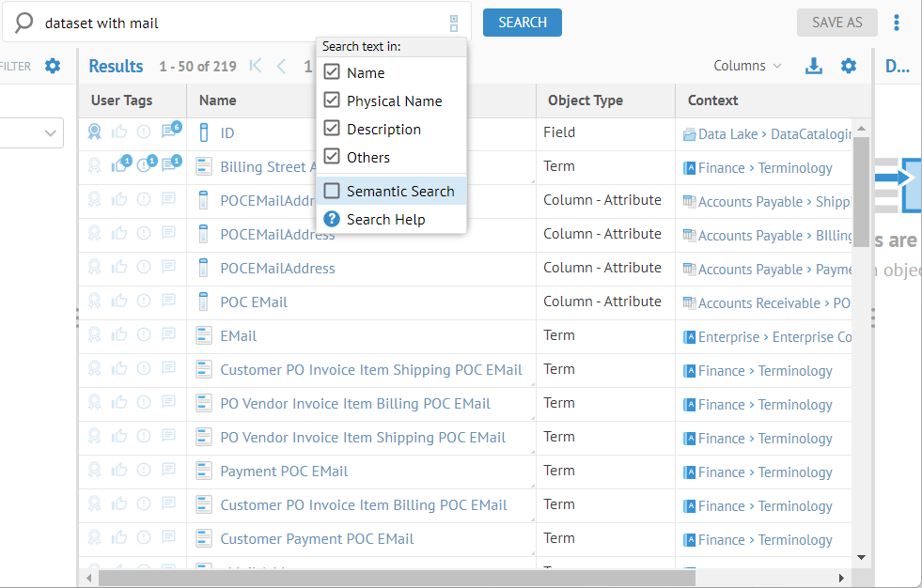Toggle the Physical Name checkbox
922x588 pixels.
pos(332,101)
